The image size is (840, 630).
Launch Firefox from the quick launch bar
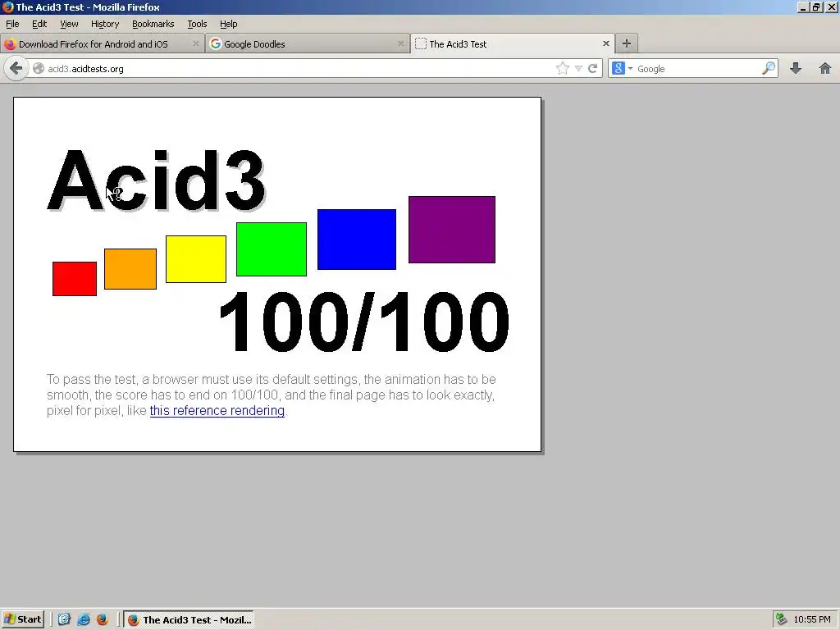point(103,619)
